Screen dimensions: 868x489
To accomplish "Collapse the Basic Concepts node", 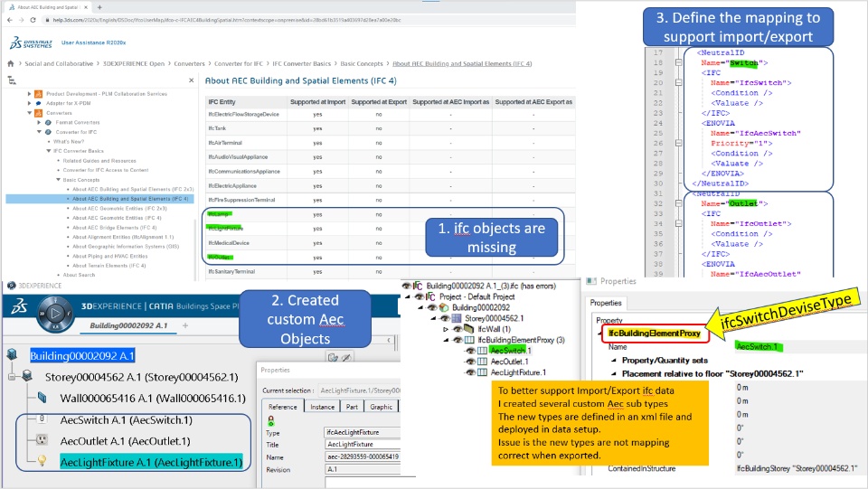I will pyautogui.click(x=58, y=180).
